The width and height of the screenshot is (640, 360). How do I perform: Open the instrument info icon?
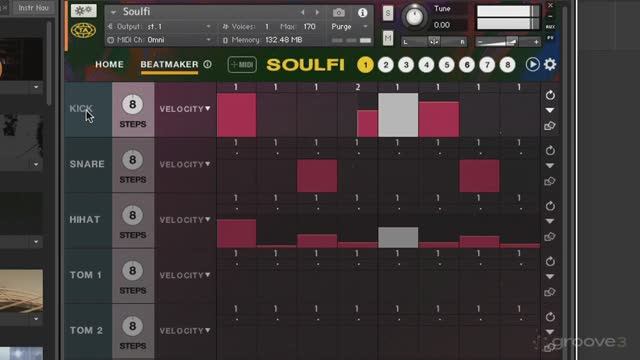(x=362, y=13)
